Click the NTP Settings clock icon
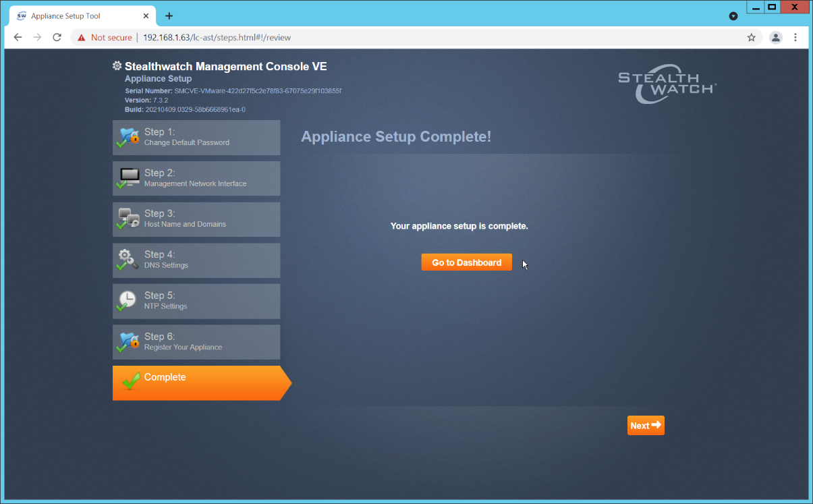This screenshot has width=813, height=504. tap(128, 300)
